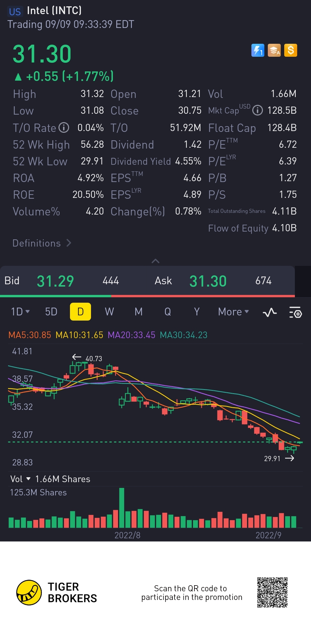The width and height of the screenshot is (311, 644).
Task: Tap the Ask price 31.30
Action: 208,281
